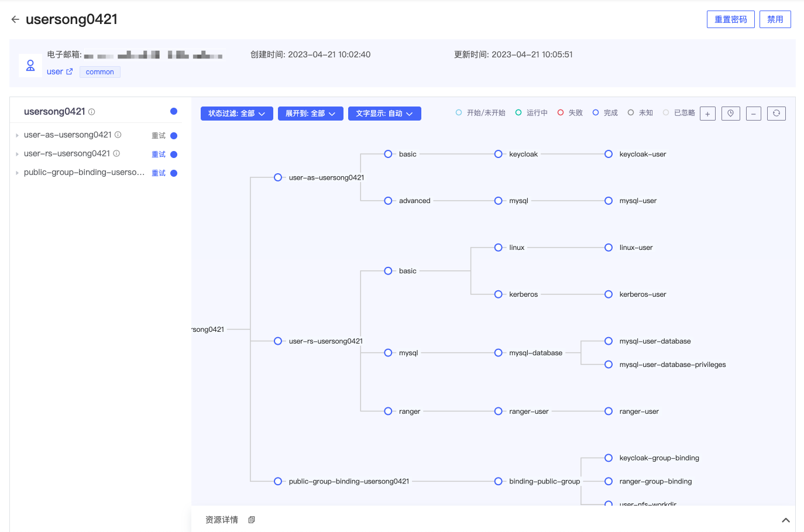This screenshot has height=532, width=804.
Task: Refresh the graph with the reload icon
Action: click(x=776, y=113)
